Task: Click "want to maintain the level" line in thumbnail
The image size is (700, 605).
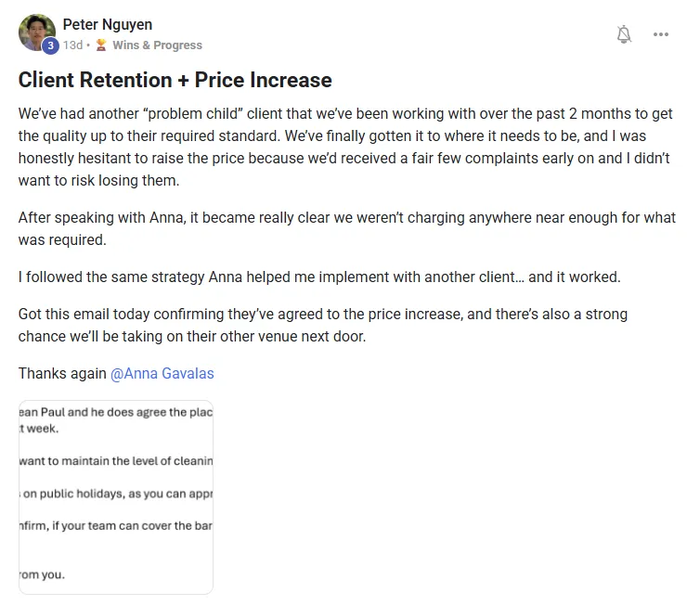Action: (116, 460)
